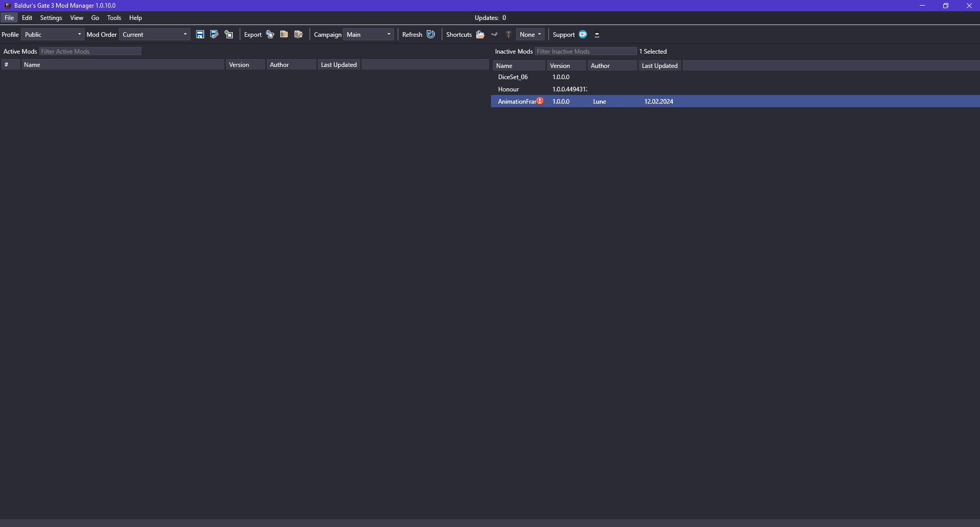The image size is (980, 527).
Task: Close the Mod Manager window
Action: click(x=969, y=6)
